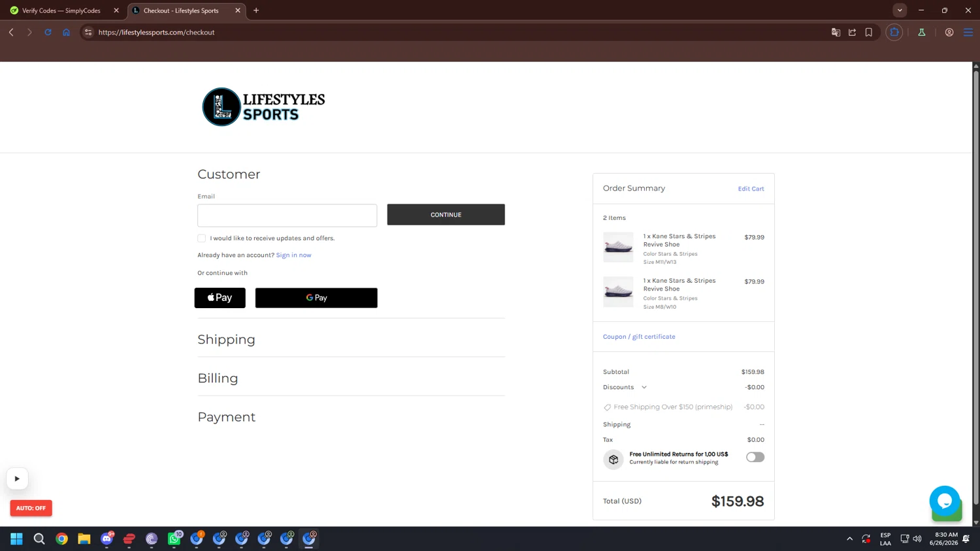Open File Explorer from the taskbar
This screenshot has width=980, height=551.
tap(84, 539)
